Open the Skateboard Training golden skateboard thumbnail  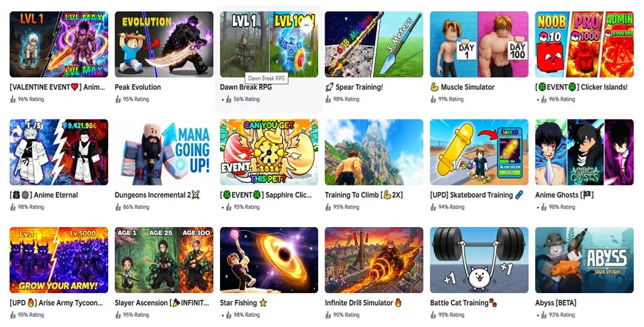click(479, 152)
